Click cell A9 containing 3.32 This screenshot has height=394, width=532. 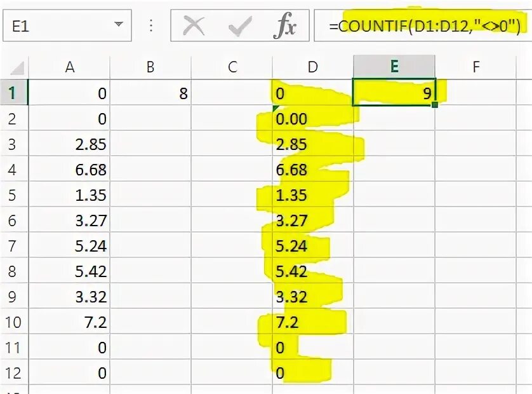point(70,297)
